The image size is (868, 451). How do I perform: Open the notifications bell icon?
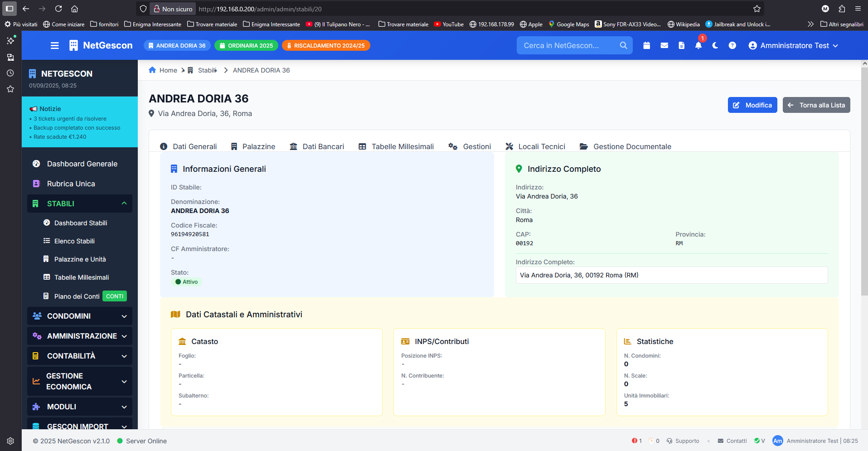[x=698, y=45]
